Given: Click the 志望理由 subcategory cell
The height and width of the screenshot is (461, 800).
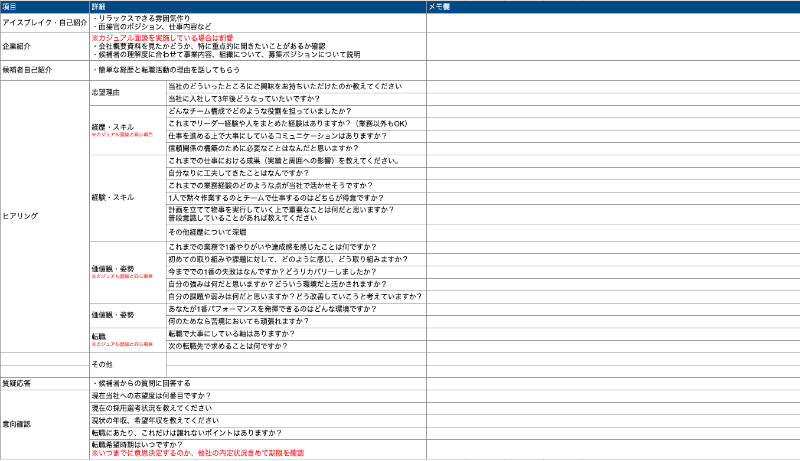Looking at the screenshot, I should 127,93.
